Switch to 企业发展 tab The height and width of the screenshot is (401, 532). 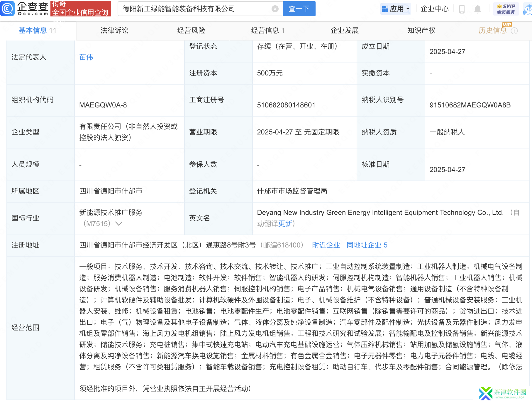pos(345,31)
